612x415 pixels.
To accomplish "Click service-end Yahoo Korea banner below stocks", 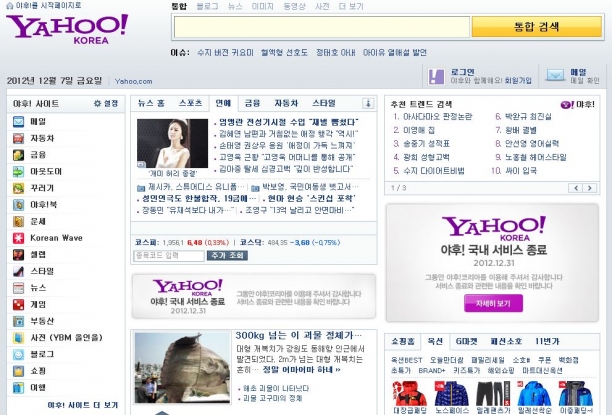I will tap(254, 296).
